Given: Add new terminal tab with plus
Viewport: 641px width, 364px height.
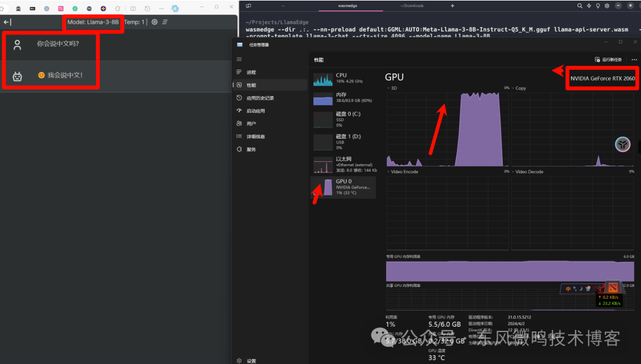Looking at the screenshot, I should [x=452, y=6].
